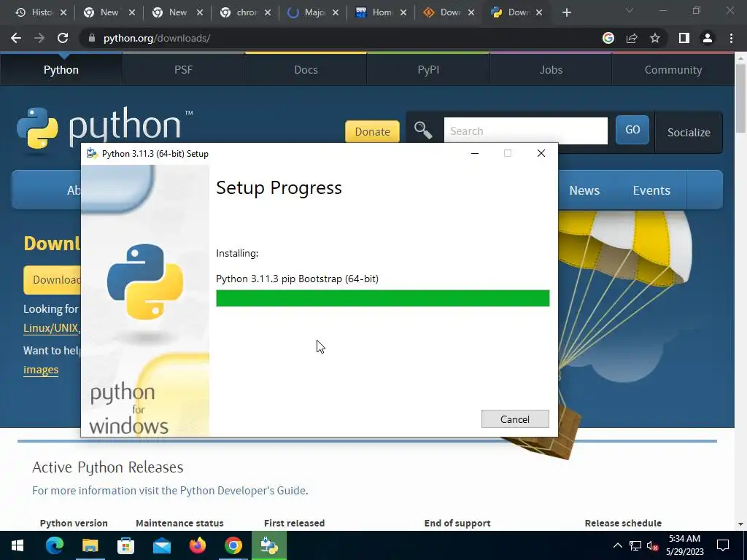Launch Microsoft Edge from the taskbar
The width and height of the screenshot is (747, 560).
(54, 545)
